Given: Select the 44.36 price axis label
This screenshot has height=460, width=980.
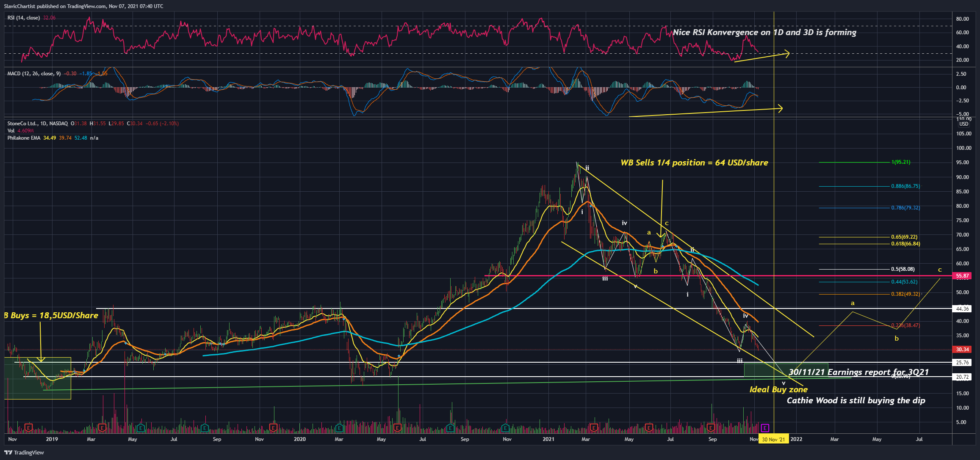Looking at the screenshot, I should [x=962, y=309].
